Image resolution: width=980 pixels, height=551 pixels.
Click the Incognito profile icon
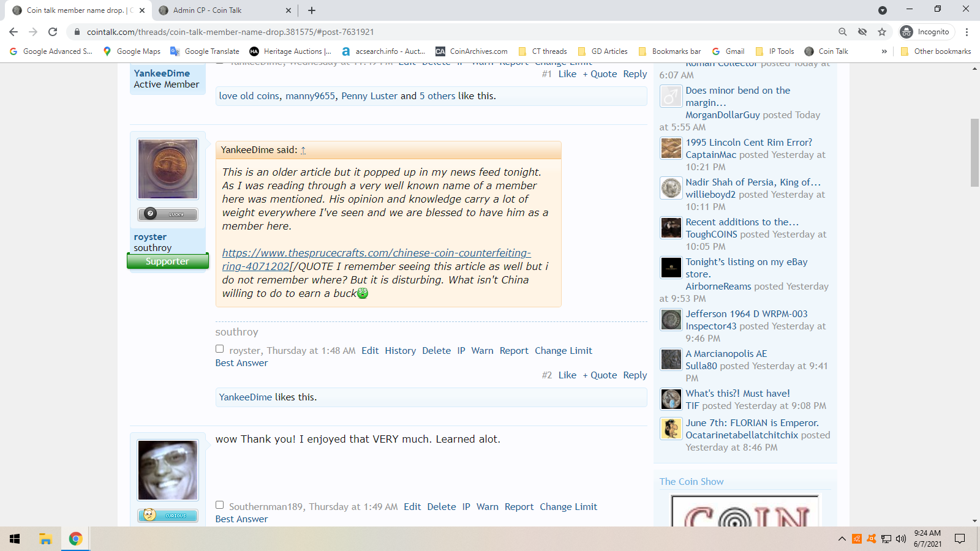(x=907, y=32)
